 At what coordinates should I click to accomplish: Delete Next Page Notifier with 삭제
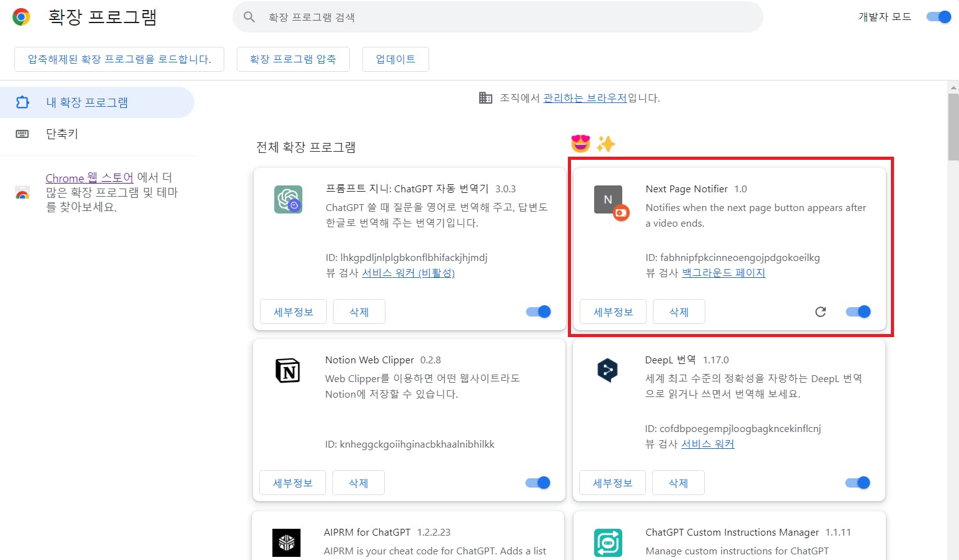[x=679, y=312]
